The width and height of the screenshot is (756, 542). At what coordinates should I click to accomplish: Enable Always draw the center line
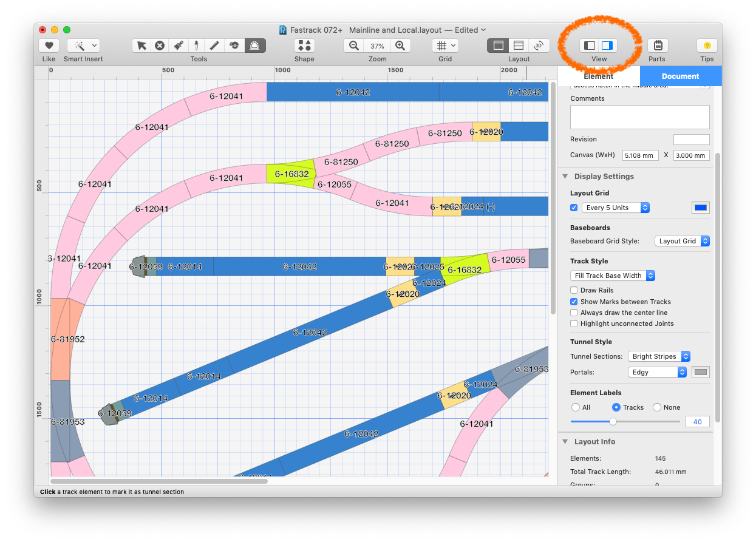pos(574,313)
